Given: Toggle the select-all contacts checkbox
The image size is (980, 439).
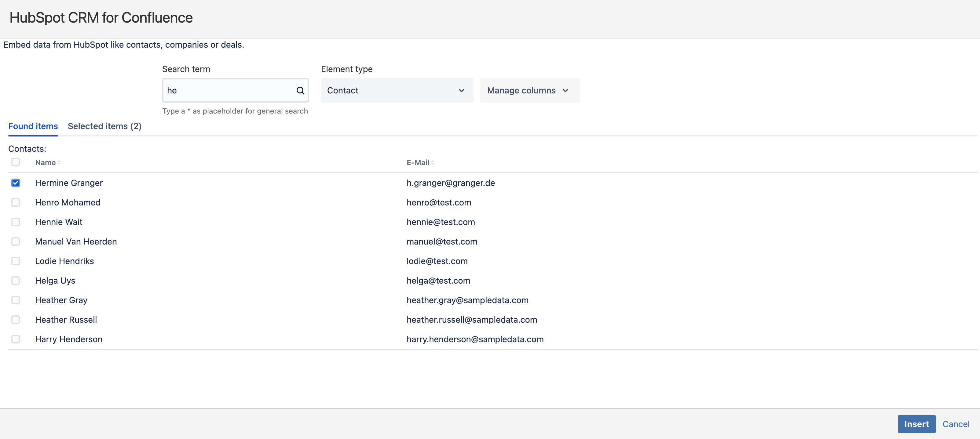Looking at the screenshot, I should pos(16,162).
